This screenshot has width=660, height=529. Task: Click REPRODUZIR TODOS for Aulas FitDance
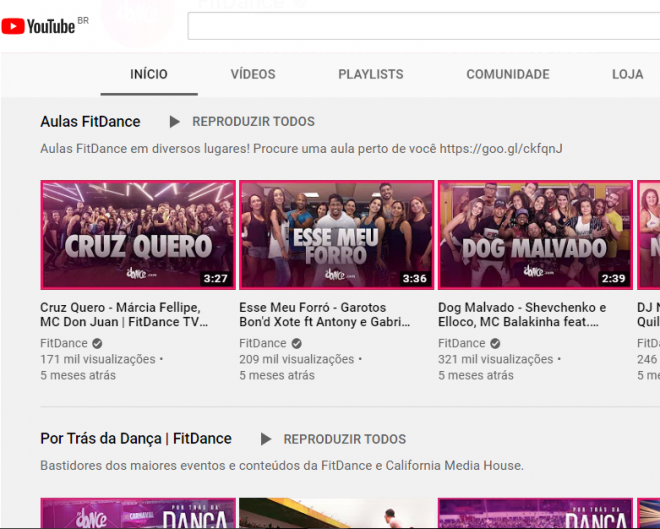[x=253, y=122]
